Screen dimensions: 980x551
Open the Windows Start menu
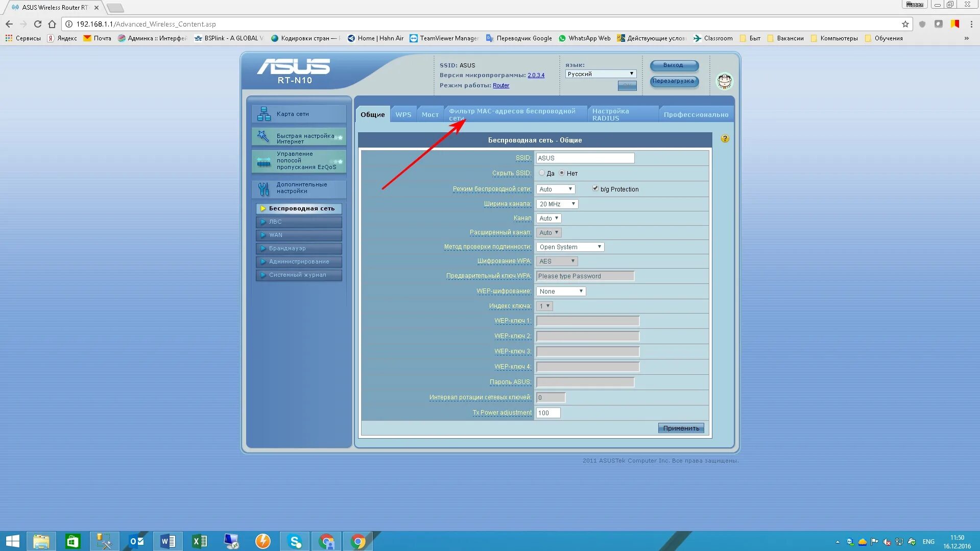point(12,541)
